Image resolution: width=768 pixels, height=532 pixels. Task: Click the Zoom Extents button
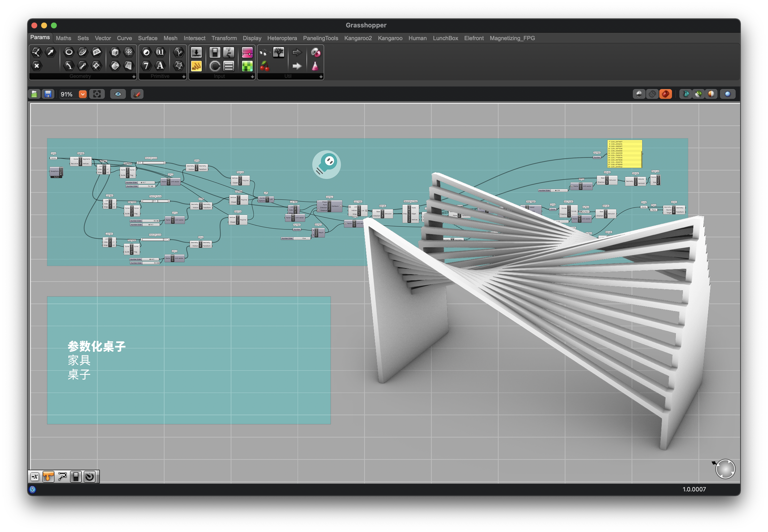click(97, 94)
